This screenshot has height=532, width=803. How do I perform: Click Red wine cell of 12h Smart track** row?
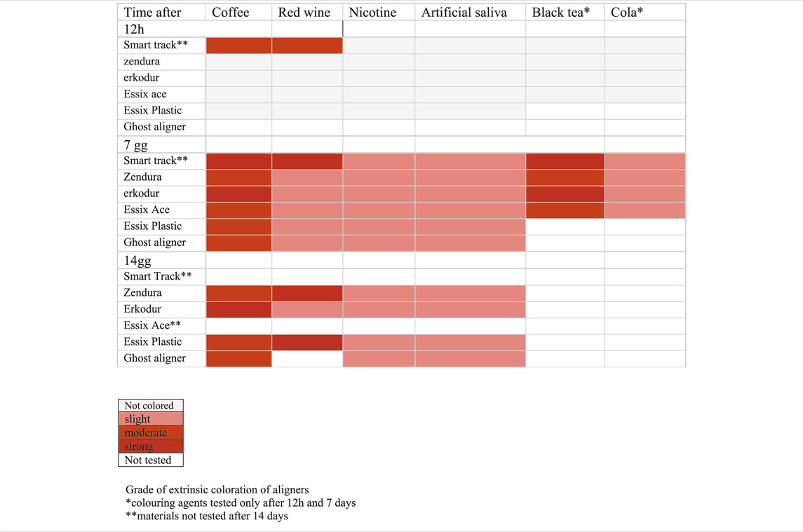point(307,45)
